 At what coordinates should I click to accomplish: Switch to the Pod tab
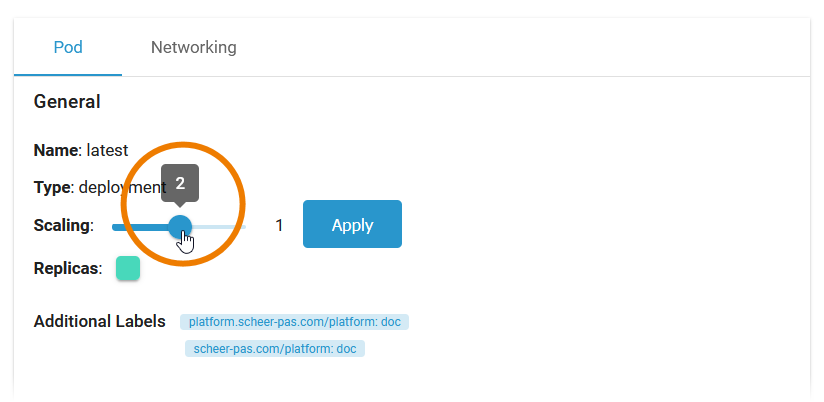68,47
